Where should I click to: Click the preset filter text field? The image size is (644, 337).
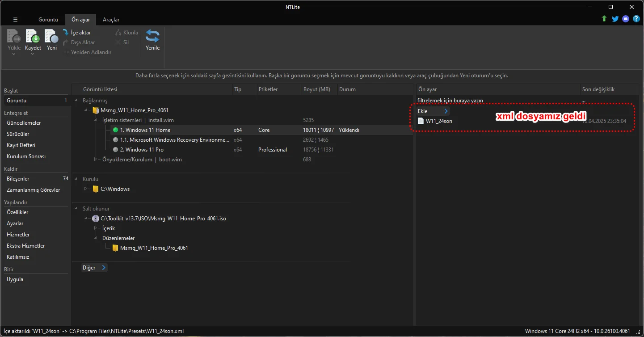point(496,101)
